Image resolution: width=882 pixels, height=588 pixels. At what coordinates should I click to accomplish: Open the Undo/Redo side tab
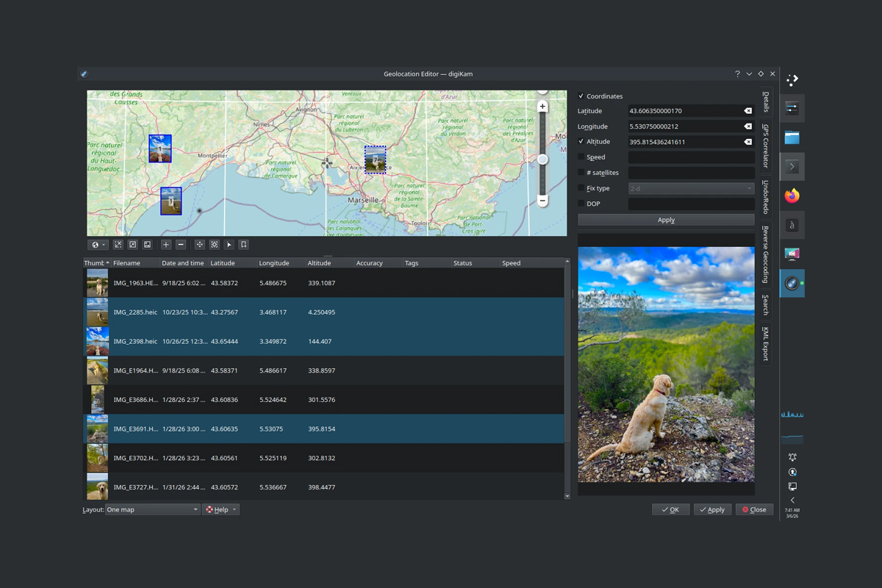point(766,196)
